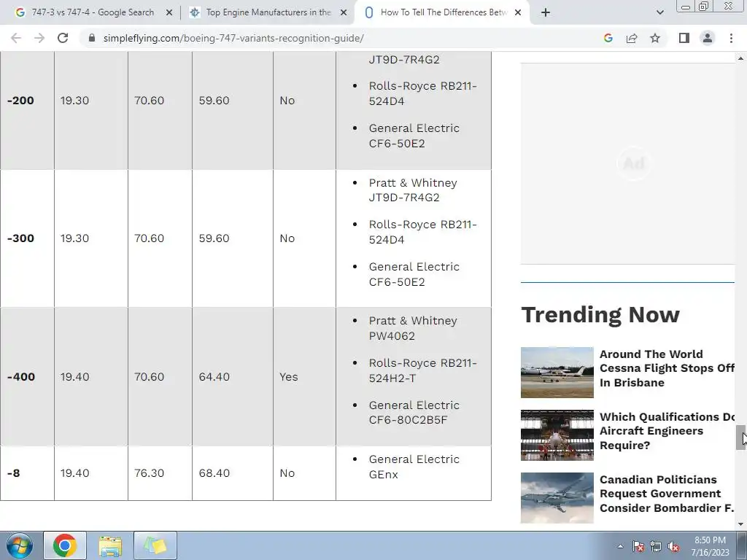
Task: Open the Chrome profile menu
Action: (x=708, y=38)
